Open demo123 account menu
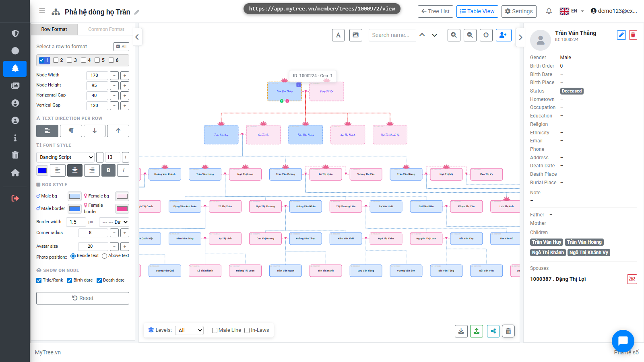The width and height of the screenshot is (644, 362). (x=614, y=11)
